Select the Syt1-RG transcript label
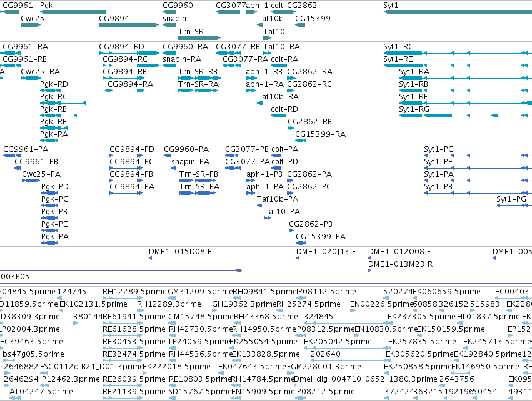 click(414, 109)
